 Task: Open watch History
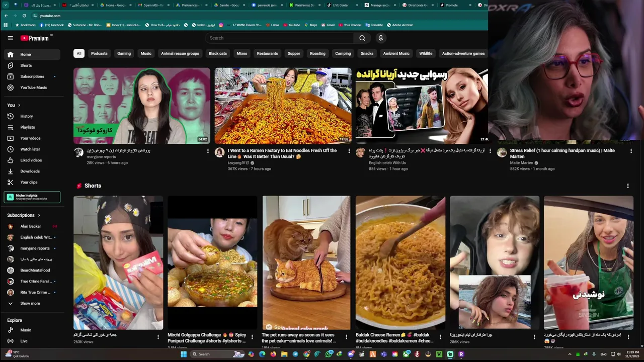point(32,116)
